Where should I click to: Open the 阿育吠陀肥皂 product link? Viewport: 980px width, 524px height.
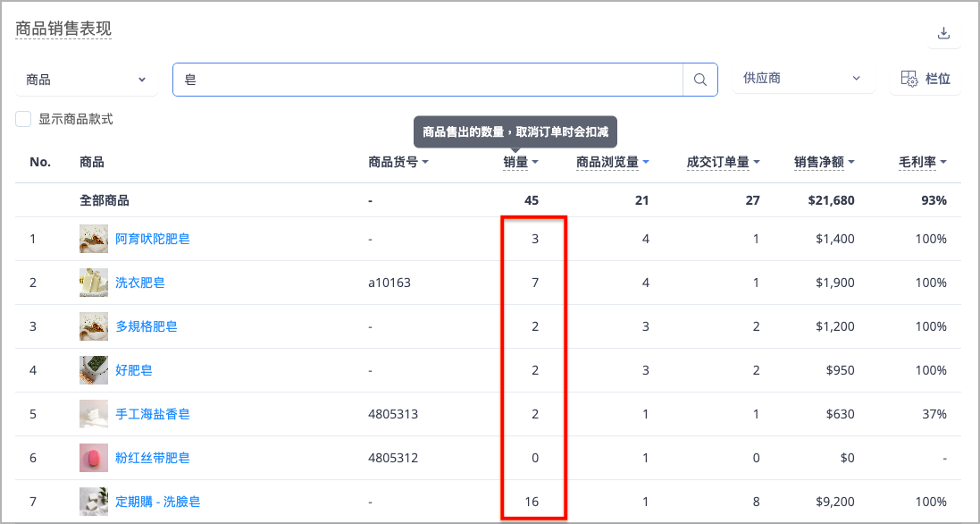153,239
